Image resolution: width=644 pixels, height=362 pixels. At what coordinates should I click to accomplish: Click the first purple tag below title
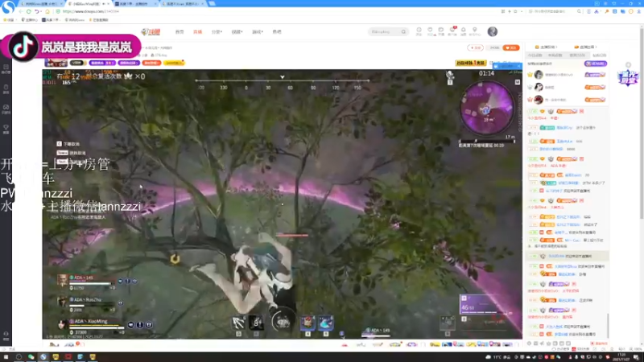tap(102, 64)
